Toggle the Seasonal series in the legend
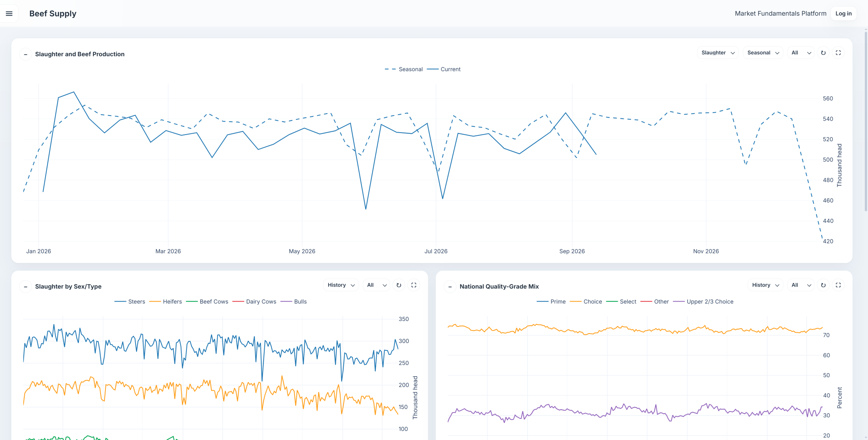Viewport: 868px width, 440px height. tap(403, 69)
